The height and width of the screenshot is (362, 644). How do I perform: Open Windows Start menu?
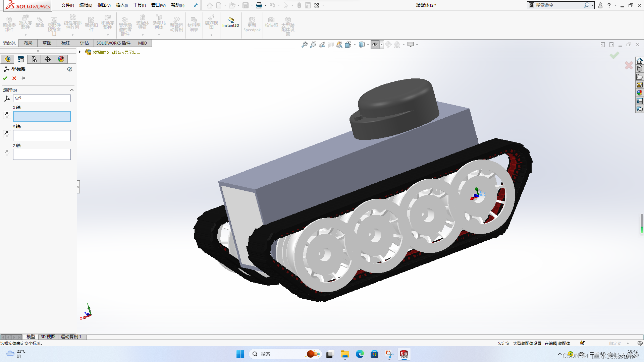240,354
